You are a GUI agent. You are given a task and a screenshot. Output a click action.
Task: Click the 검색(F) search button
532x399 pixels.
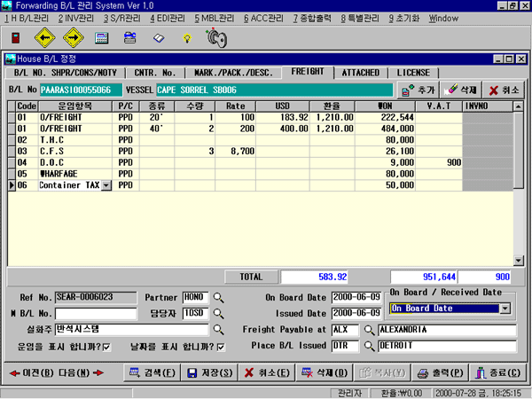(x=152, y=373)
